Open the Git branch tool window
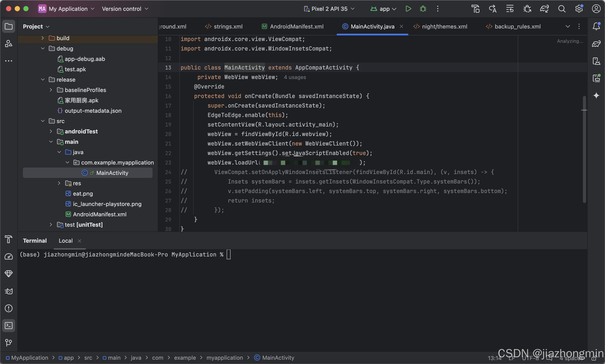This screenshot has height=364, width=605. click(x=9, y=343)
